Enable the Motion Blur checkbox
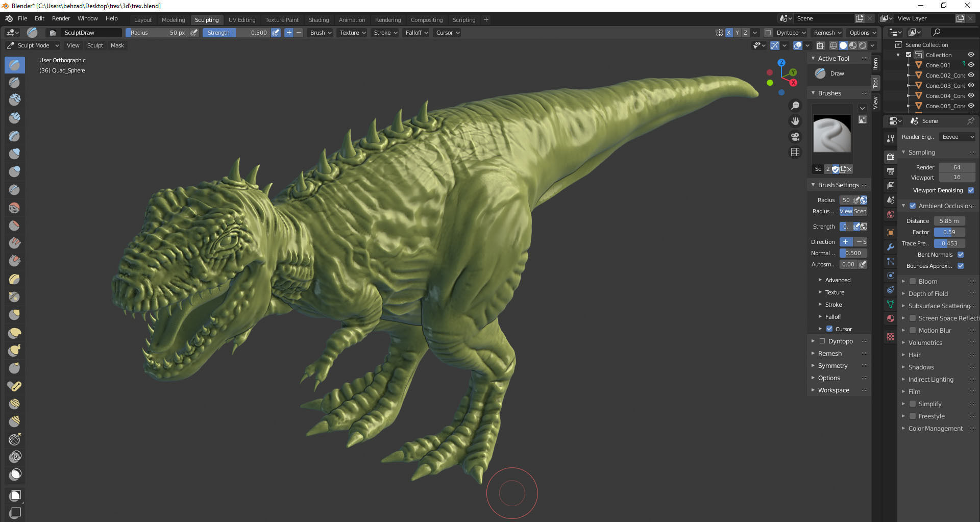This screenshot has height=522, width=980. [913, 330]
